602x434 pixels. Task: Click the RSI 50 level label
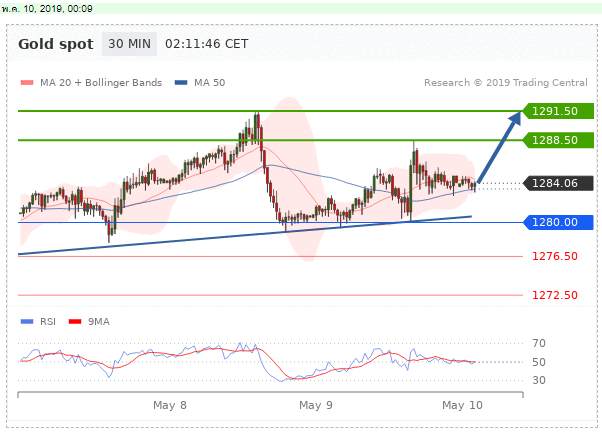pos(539,362)
